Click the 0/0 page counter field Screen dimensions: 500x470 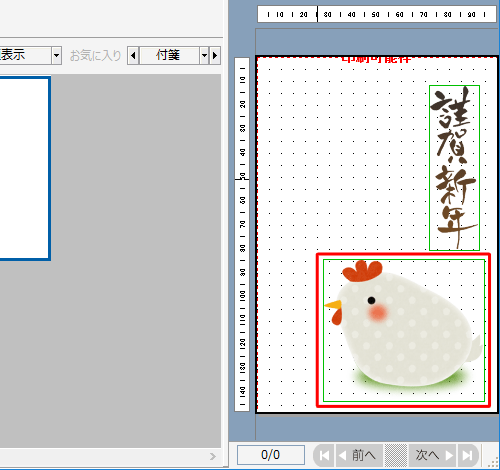(271, 455)
